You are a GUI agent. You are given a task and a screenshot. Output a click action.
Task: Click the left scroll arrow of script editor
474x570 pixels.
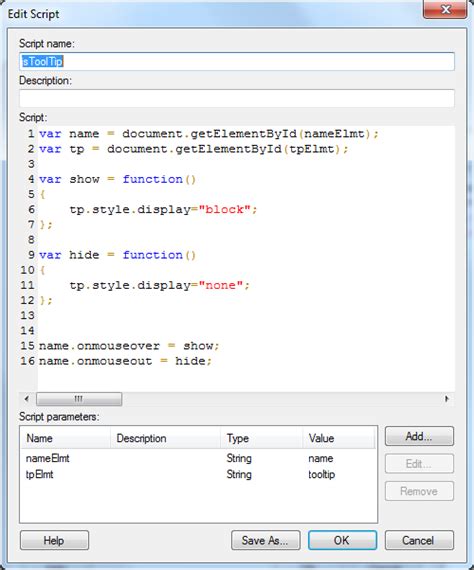pyautogui.click(x=27, y=399)
